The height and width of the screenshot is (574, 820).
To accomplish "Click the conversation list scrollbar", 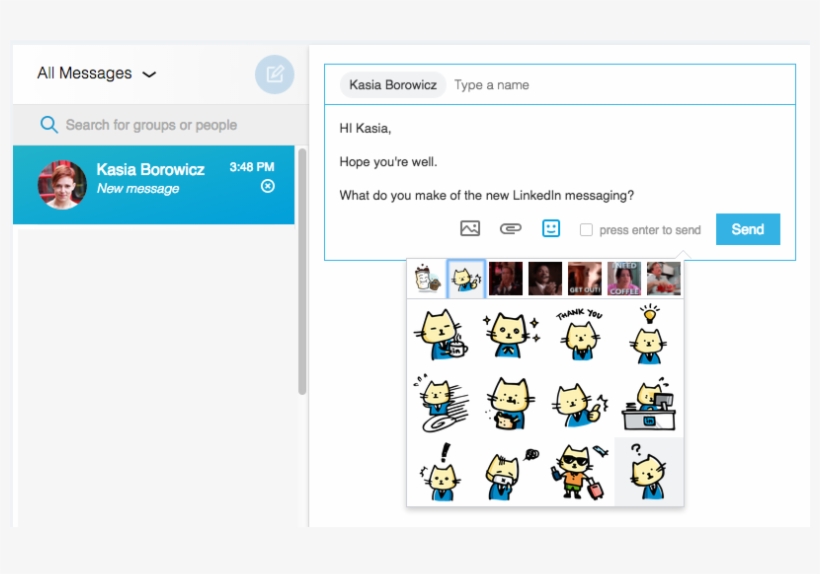I will point(302,271).
